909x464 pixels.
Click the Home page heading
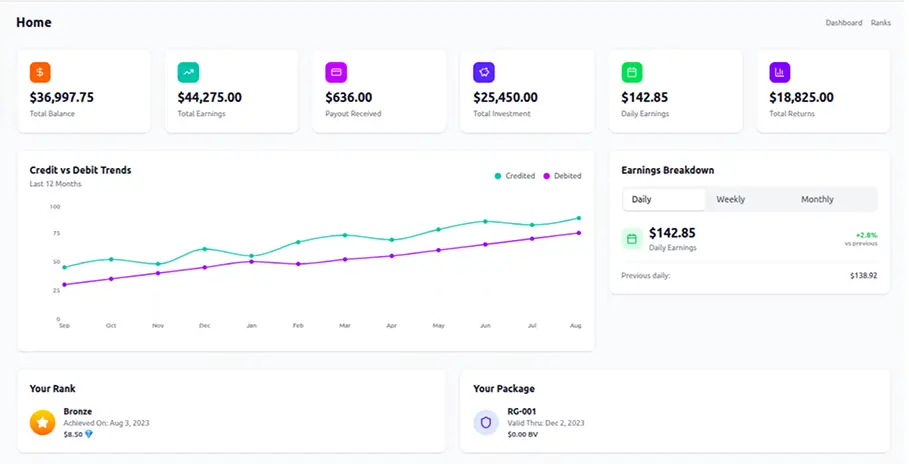(34, 23)
